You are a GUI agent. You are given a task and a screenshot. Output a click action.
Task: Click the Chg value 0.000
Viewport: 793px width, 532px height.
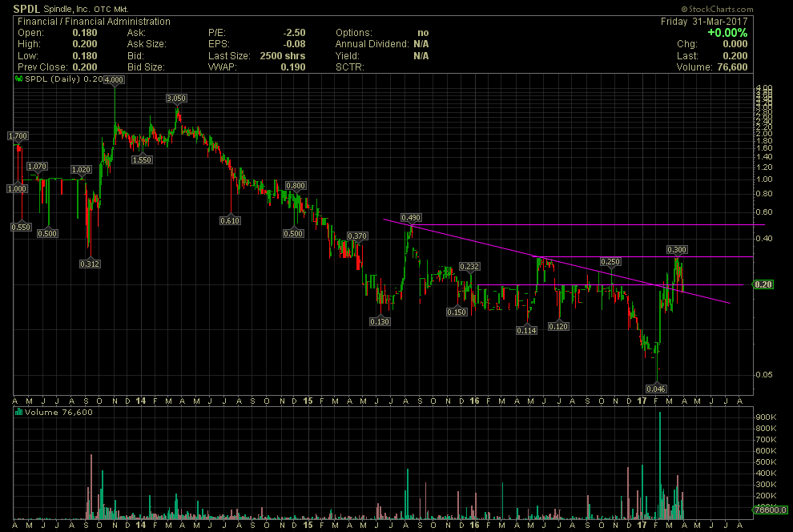735,44
